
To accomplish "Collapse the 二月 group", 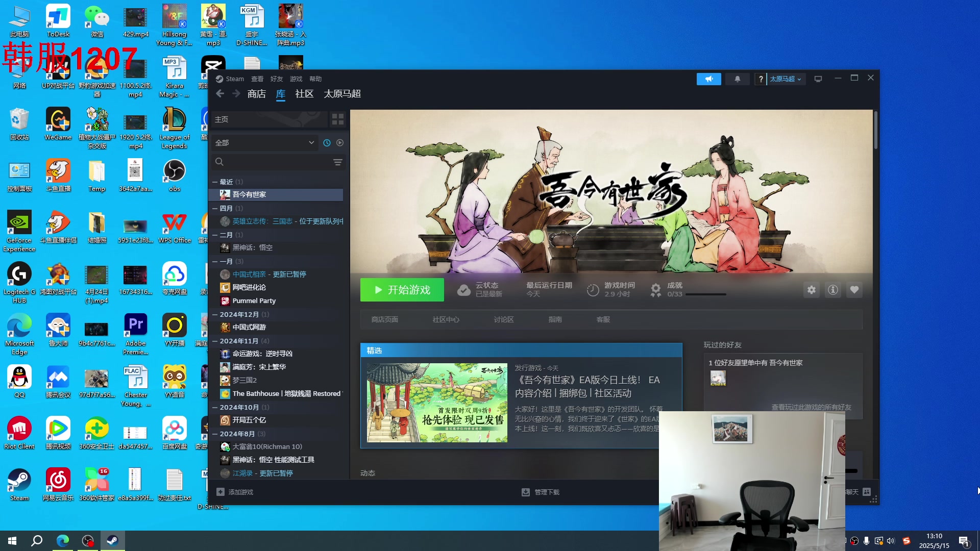I will pyautogui.click(x=215, y=235).
